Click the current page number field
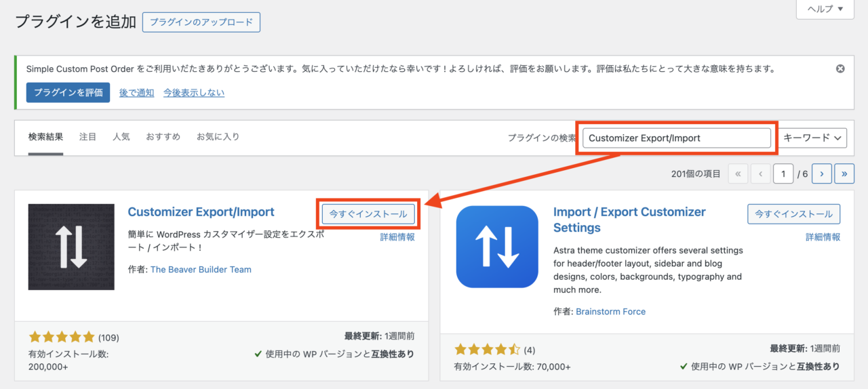The height and width of the screenshot is (389, 868). pyautogui.click(x=783, y=173)
